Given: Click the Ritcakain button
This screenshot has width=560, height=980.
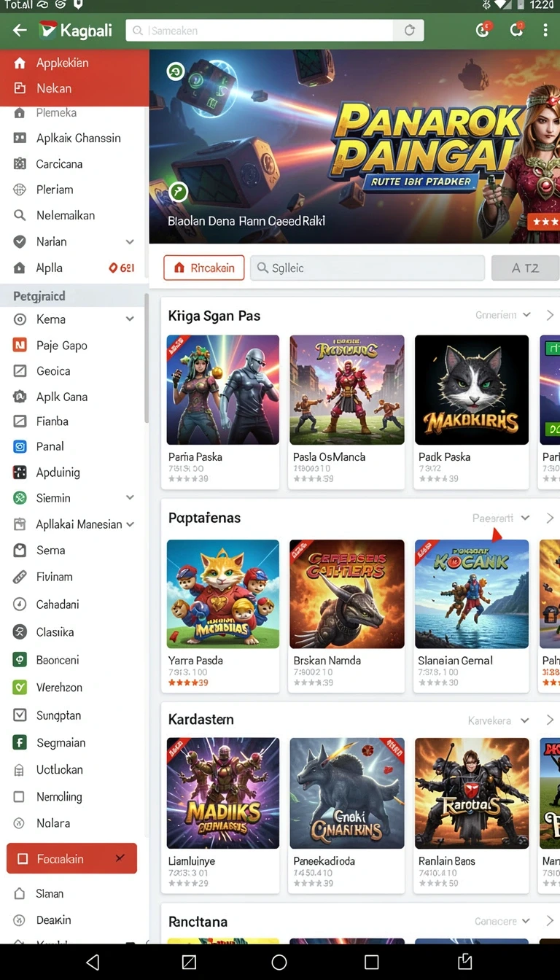Looking at the screenshot, I should (x=203, y=268).
